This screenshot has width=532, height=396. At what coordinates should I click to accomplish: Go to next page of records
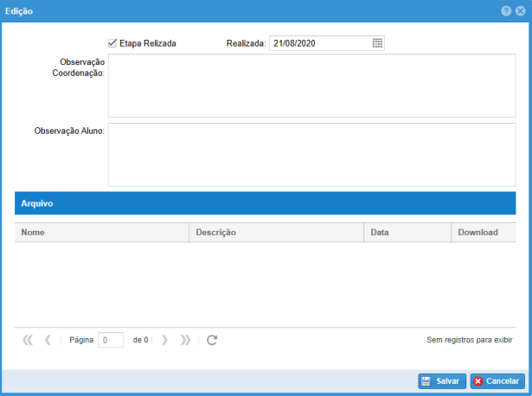(164, 341)
